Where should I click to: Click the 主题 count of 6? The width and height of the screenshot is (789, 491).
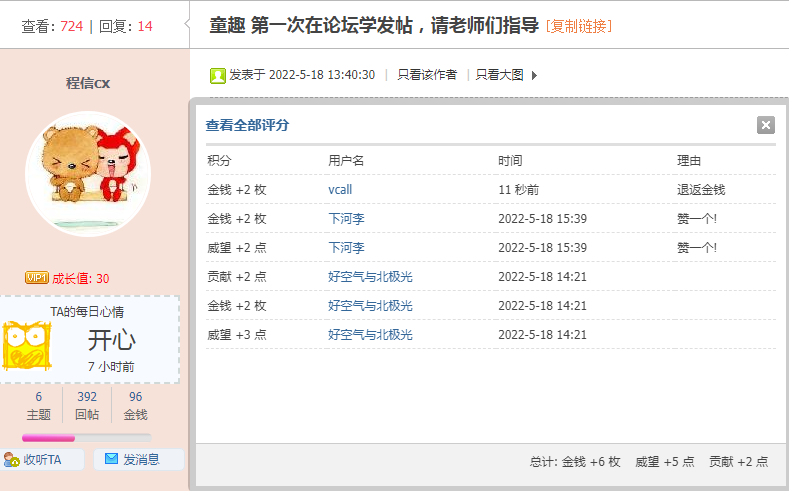(39, 397)
